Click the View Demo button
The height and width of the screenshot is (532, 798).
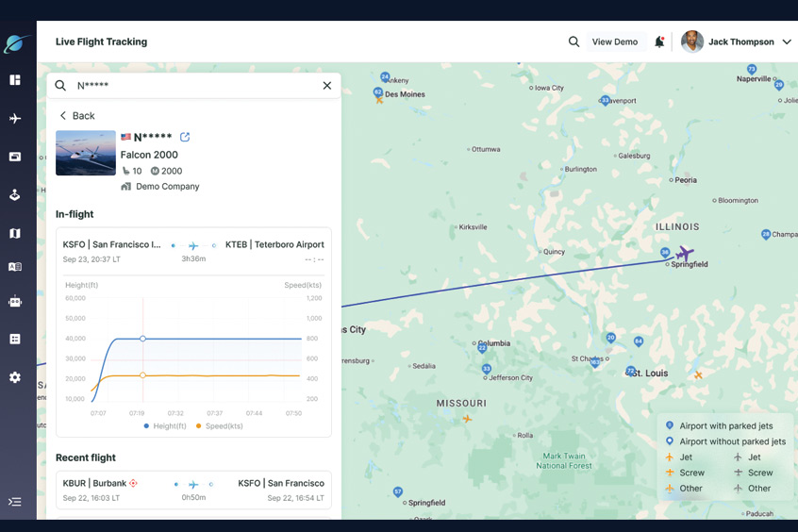614,42
